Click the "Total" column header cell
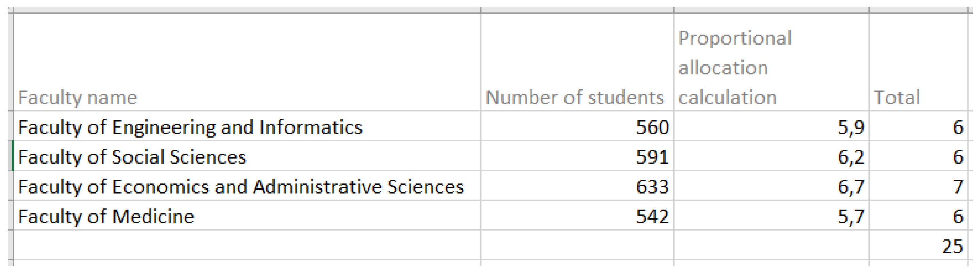The image size is (980, 272). pos(918,63)
